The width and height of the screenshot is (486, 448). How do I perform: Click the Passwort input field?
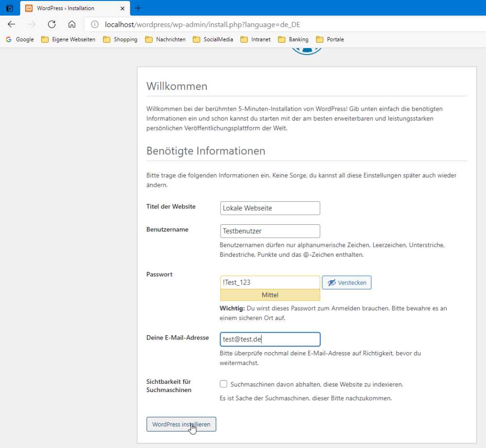[x=270, y=282]
